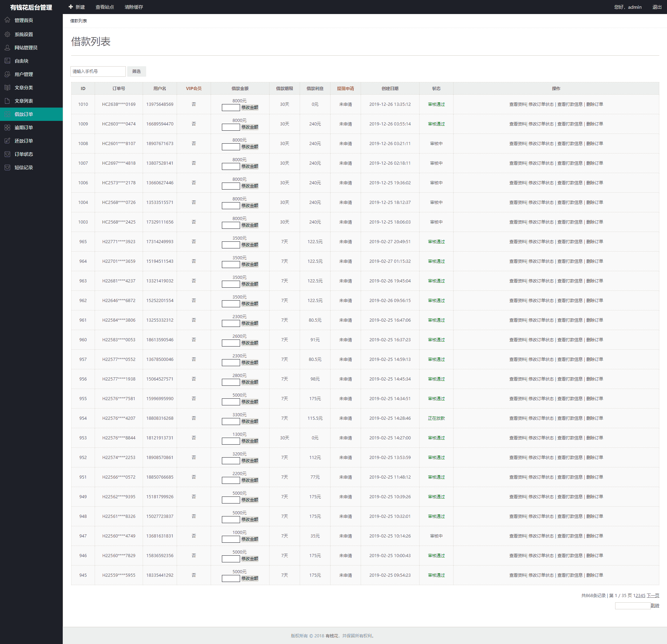Open 短信记录 in the sidebar
The height and width of the screenshot is (644, 667).
click(x=23, y=167)
